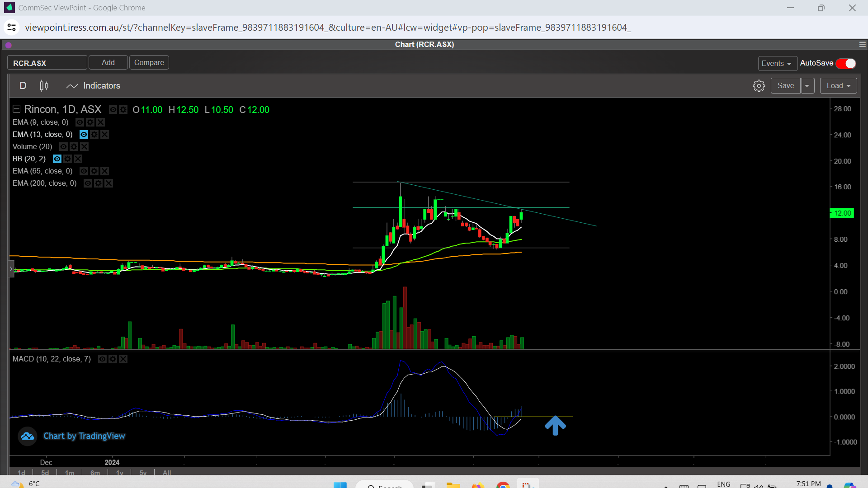
Task: Collapse the indicator legend with minus box
Action: 17,109
